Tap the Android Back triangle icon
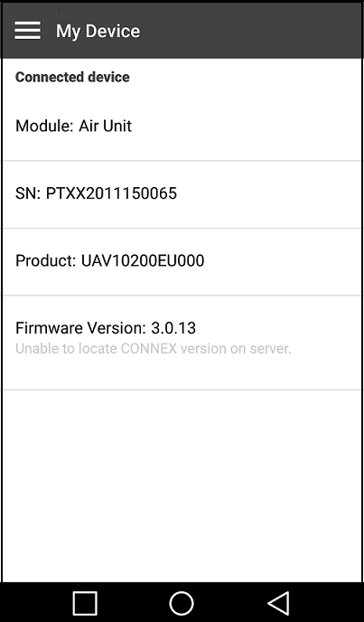The image size is (364, 622). [x=279, y=603]
